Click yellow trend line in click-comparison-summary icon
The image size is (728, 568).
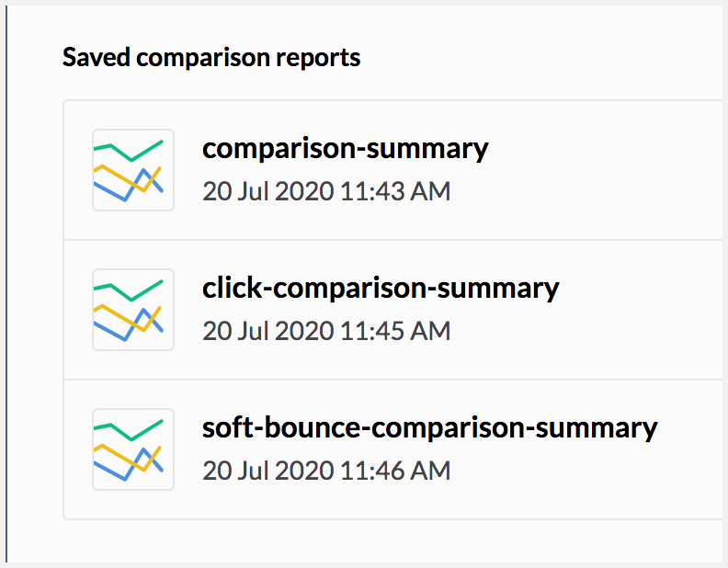point(115,312)
